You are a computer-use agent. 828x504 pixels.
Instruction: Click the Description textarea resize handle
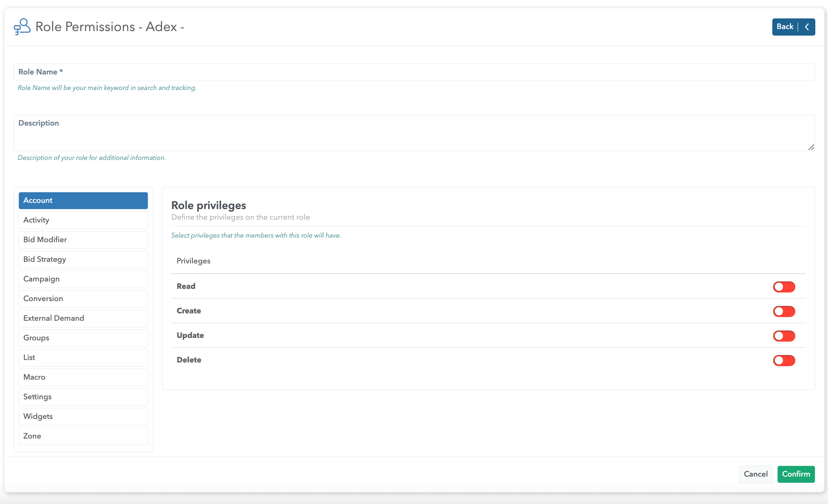pyautogui.click(x=811, y=147)
